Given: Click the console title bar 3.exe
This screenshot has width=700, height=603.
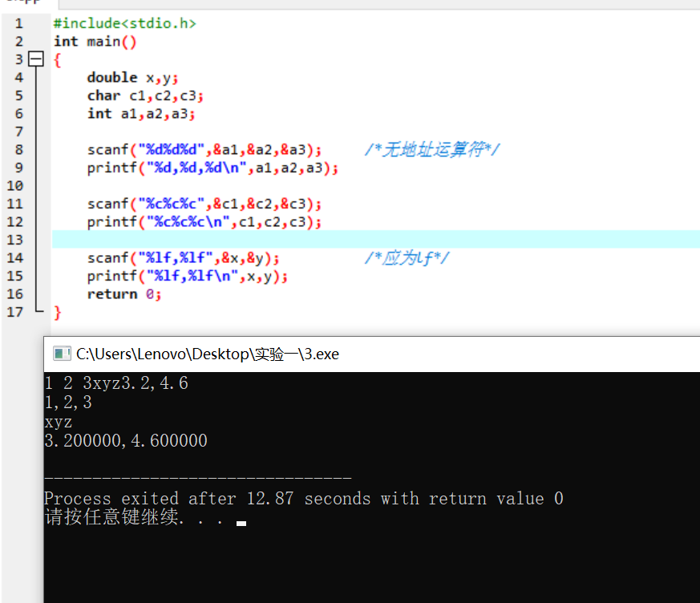Looking at the screenshot, I should click(372, 354).
